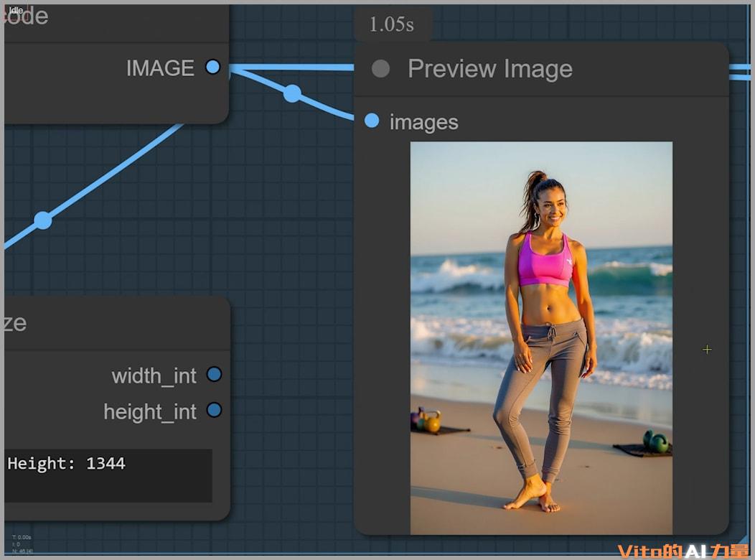Click the 1.05s execution time badge
The width and height of the screenshot is (755, 560).
point(392,24)
